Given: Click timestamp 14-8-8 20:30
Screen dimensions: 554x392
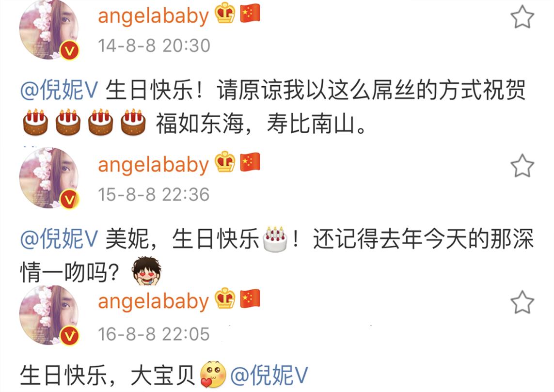Looking at the screenshot, I should point(154,46).
